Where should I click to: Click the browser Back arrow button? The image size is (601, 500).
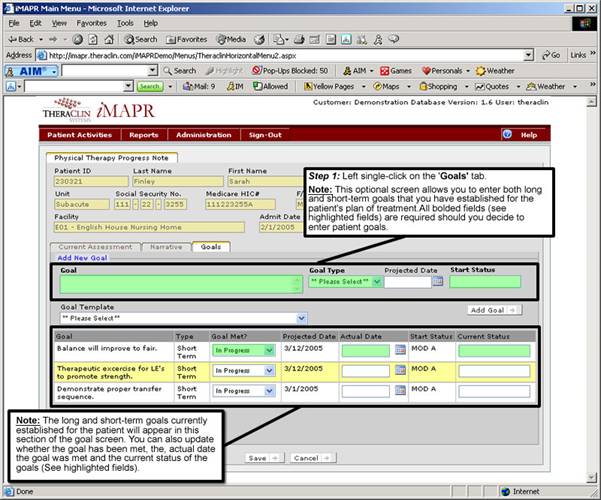tap(21, 39)
